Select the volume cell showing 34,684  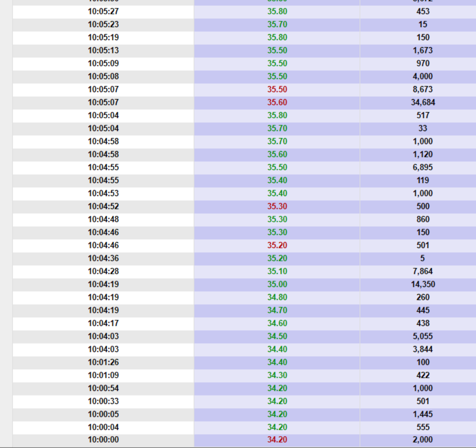423,102
